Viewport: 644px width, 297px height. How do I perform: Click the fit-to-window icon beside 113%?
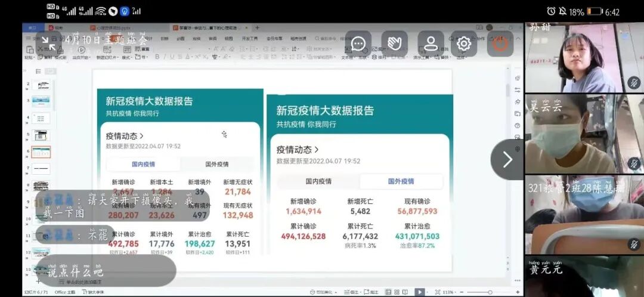coord(438,292)
